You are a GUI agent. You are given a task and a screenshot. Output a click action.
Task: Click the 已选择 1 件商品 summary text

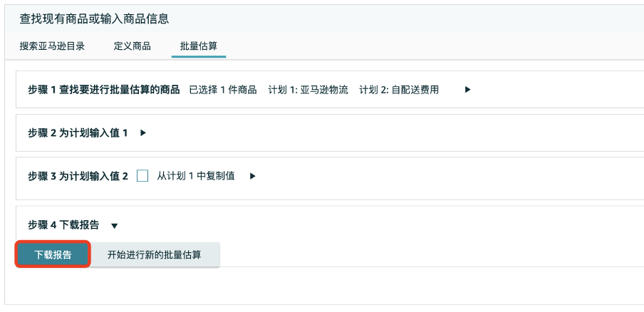coord(223,90)
